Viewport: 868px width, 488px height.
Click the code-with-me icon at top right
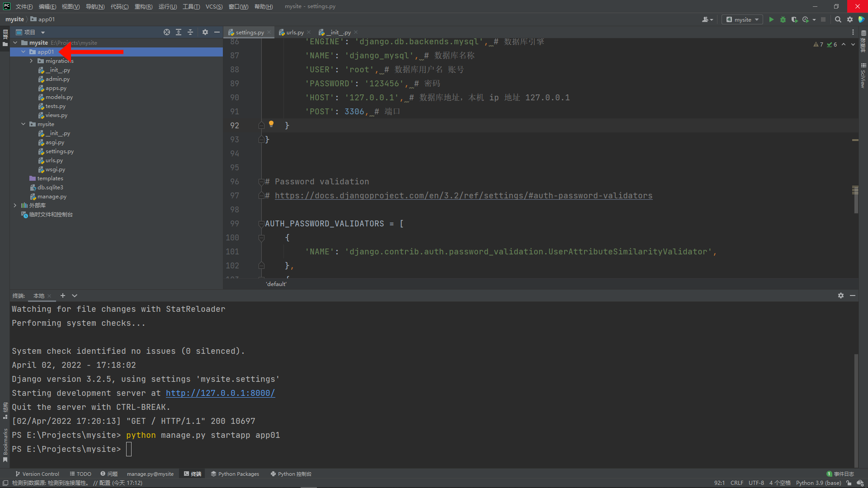pyautogui.click(x=862, y=19)
